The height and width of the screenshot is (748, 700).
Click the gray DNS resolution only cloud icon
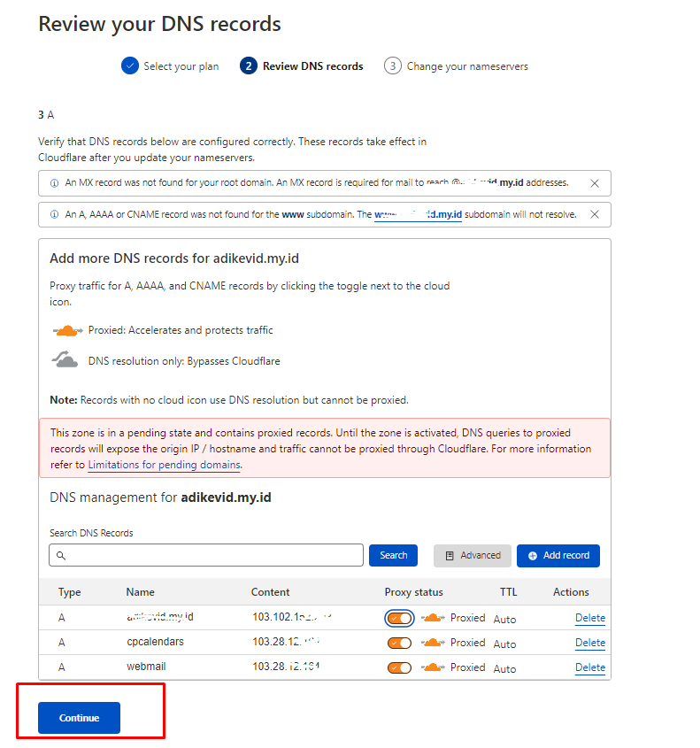[66, 360]
